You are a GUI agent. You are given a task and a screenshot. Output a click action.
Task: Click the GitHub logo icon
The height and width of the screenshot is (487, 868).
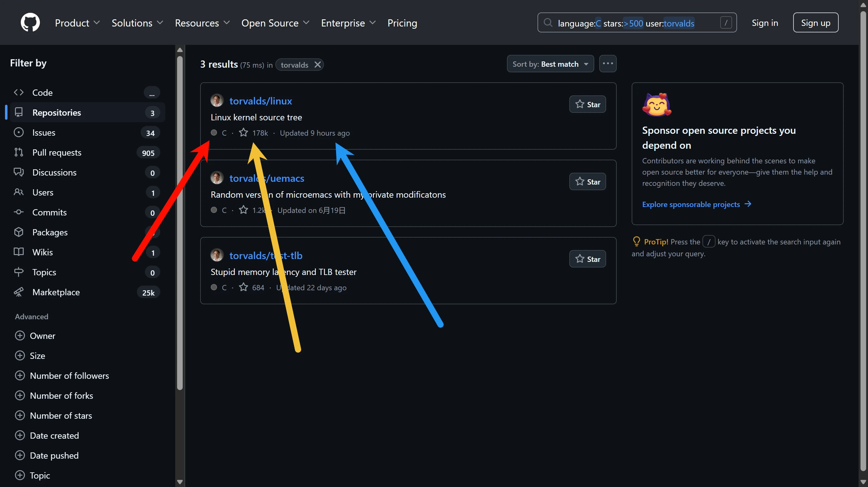tap(30, 22)
